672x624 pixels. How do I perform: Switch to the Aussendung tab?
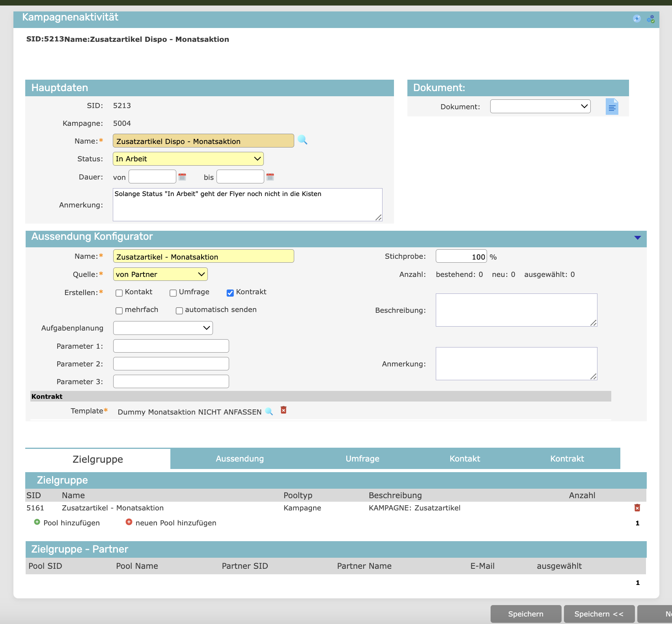click(240, 459)
